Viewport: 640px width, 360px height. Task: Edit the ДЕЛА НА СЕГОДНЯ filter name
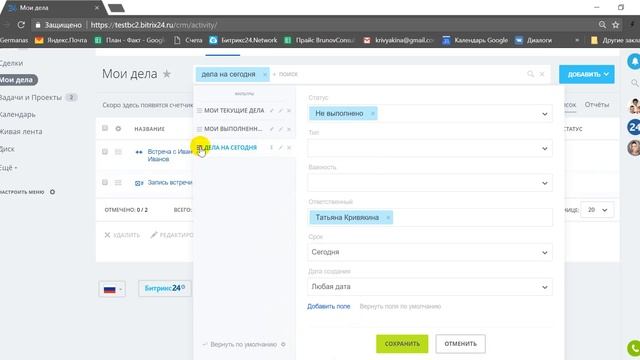280,147
